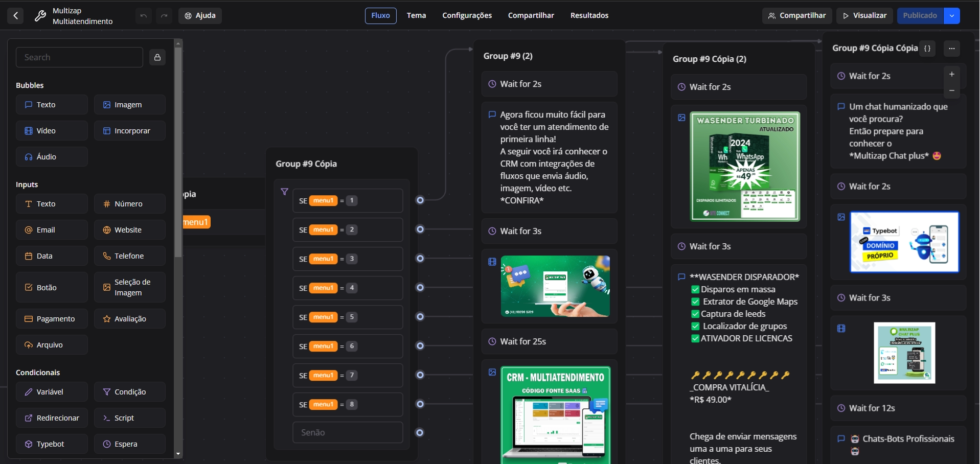The image size is (980, 464).
Task: Select the condition SE menu1 = 8
Action: click(x=348, y=405)
